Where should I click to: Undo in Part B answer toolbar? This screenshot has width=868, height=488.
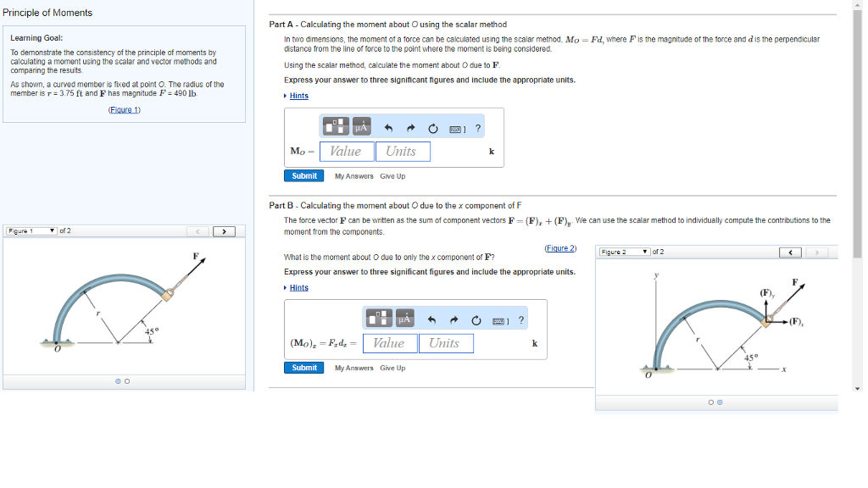click(x=431, y=320)
